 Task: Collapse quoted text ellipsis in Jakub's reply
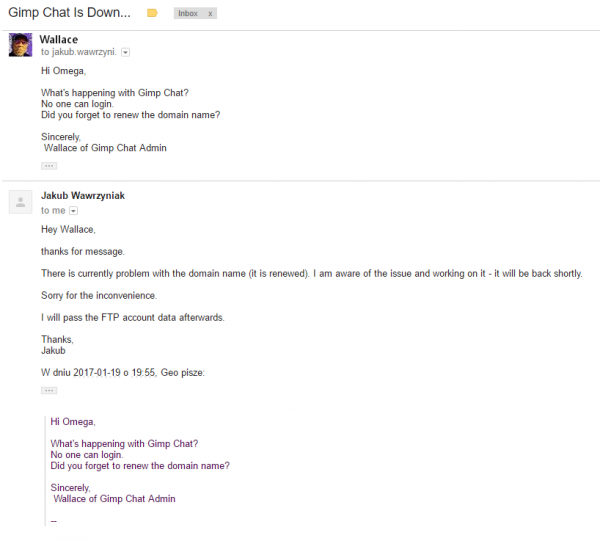coord(49,391)
